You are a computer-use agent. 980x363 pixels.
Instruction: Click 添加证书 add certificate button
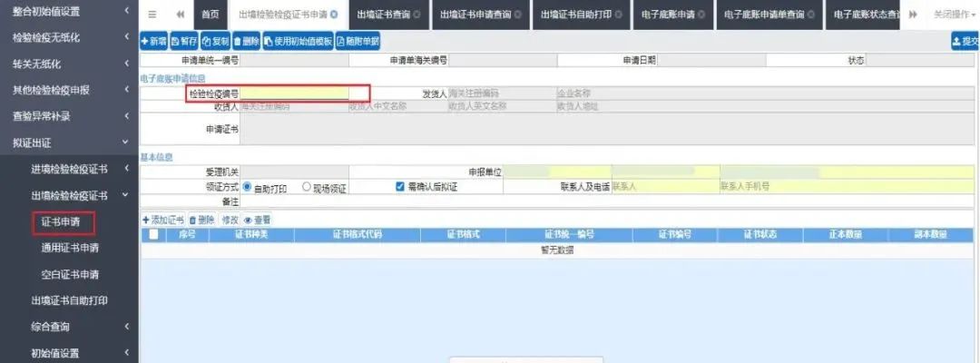(x=163, y=220)
